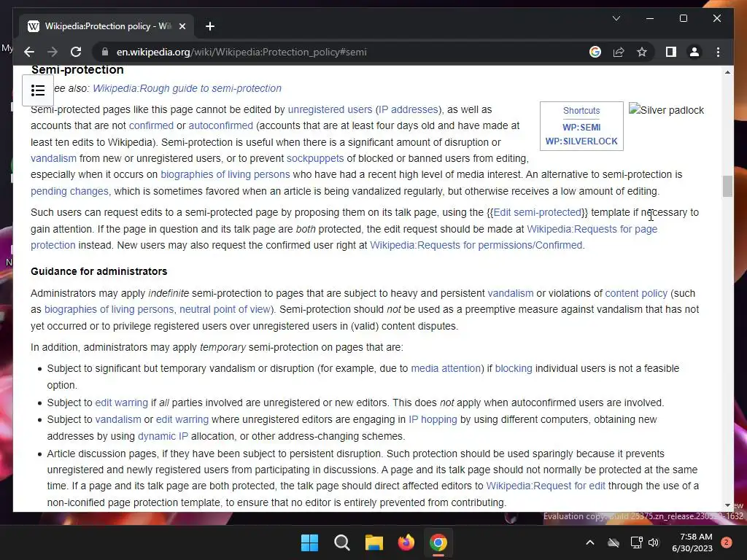This screenshot has width=747, height=560.
Task: Open the Google icon in address bar
Action: click(x=595, y=52)
